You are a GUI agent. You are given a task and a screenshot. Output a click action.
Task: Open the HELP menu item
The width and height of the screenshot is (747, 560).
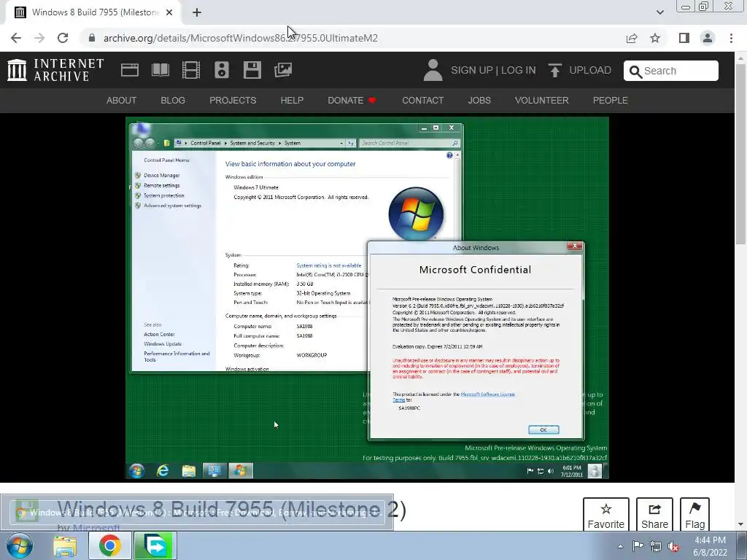coord(292,101)
